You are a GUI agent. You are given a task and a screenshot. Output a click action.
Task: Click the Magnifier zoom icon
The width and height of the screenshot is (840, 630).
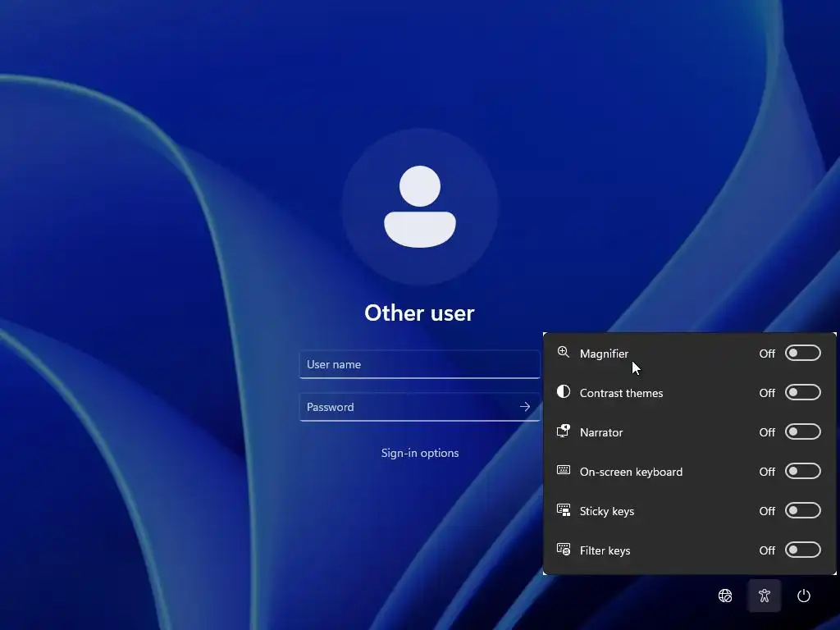coord(563,352)
